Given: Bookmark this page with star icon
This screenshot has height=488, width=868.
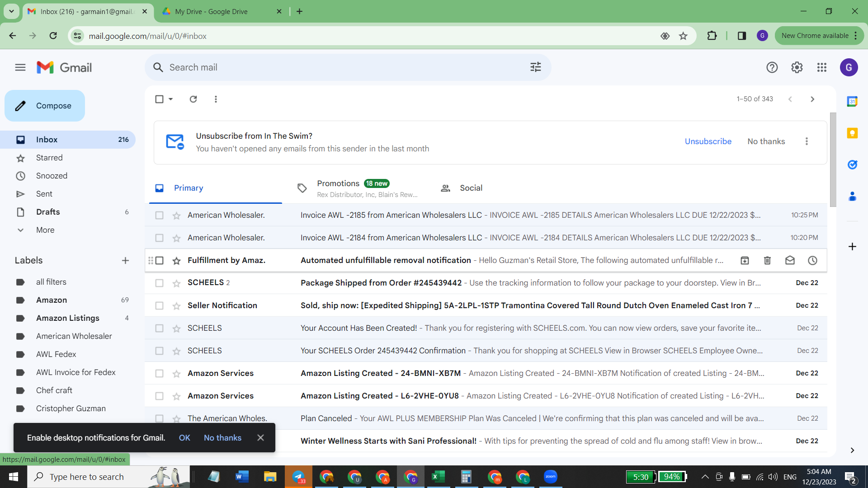Looking at the screenshot, I should 683,36.
